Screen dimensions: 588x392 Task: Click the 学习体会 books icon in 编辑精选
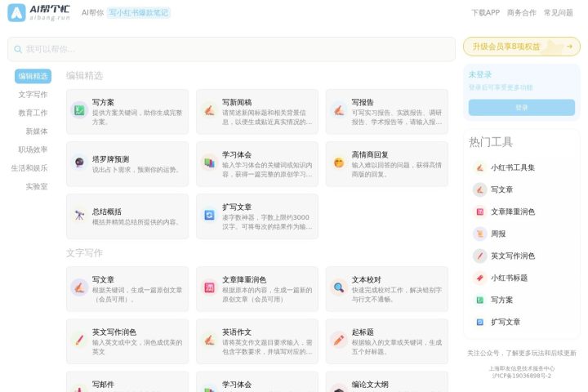tap(209, 163)
